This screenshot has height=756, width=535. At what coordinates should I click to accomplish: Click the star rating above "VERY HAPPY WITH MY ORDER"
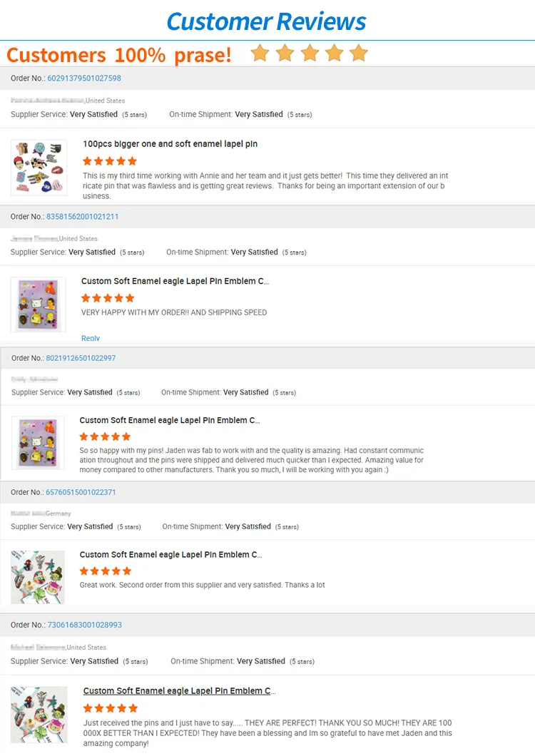[x=108, y=298]
